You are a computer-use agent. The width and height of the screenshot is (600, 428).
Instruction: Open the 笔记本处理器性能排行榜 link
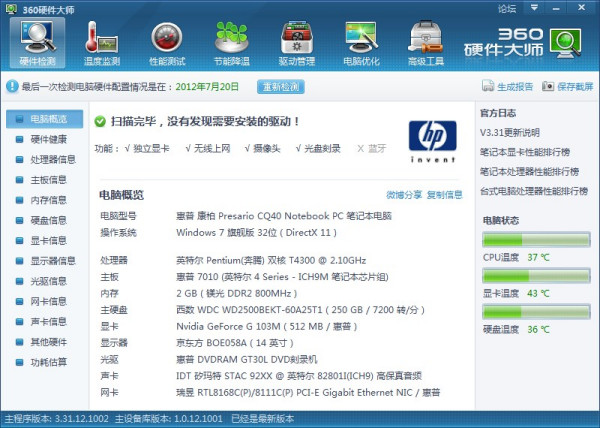pyautogui.click(x=529, y=172)
